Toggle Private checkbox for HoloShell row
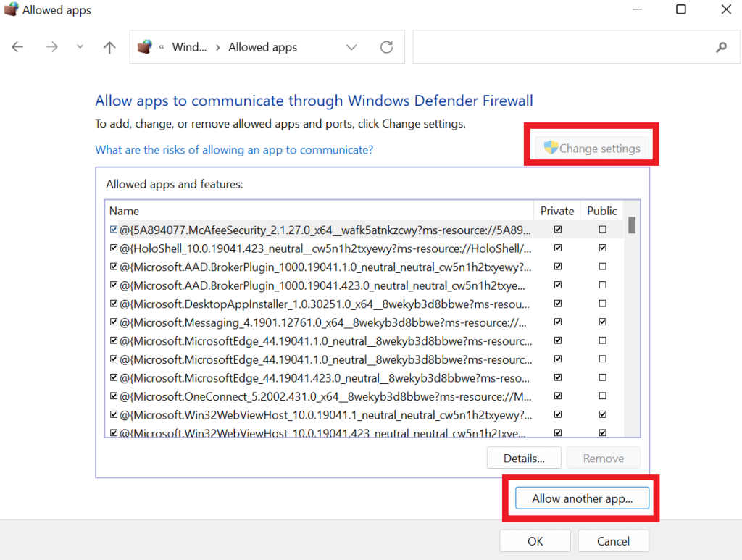The width and height of the screenshot is (742, 560). [558, 248]
